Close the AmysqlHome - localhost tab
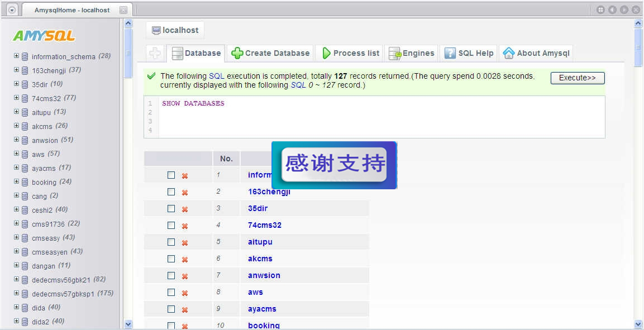 coord(123,10)
